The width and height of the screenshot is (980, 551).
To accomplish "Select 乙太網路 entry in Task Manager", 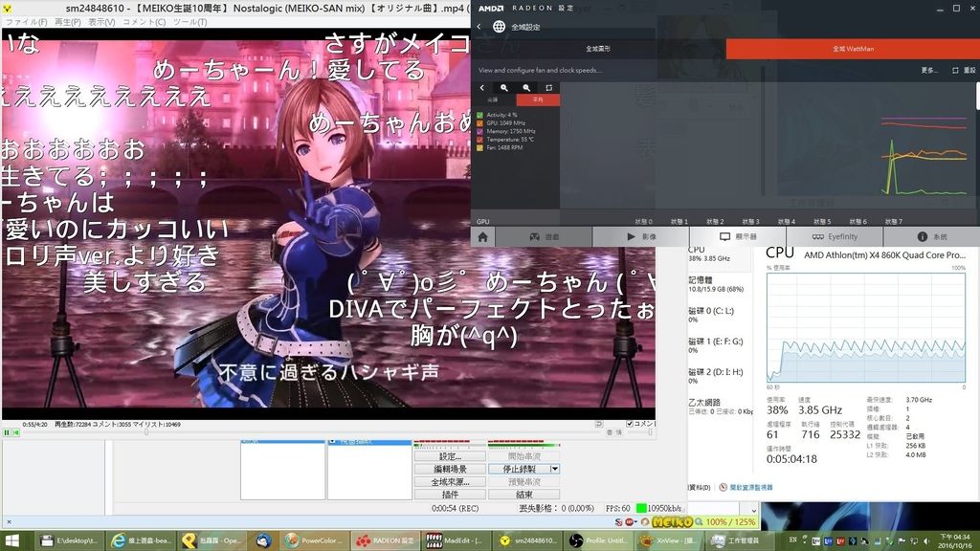I will 719,406.
